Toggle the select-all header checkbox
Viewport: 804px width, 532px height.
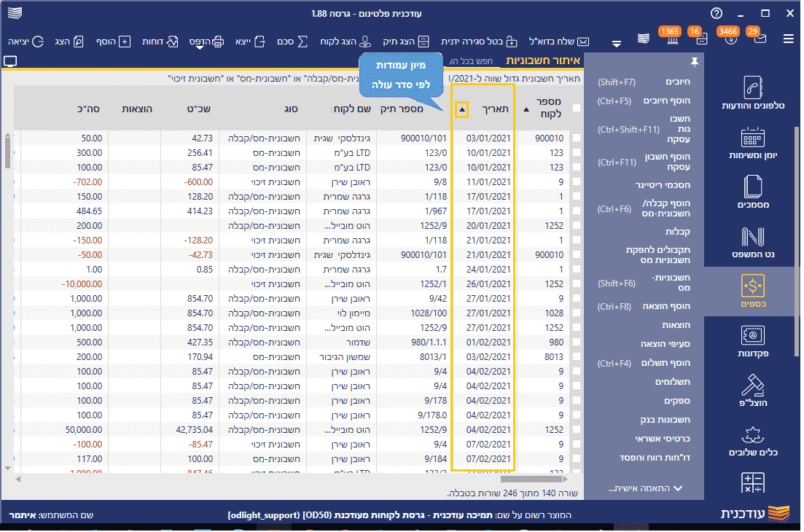click(577, 108)
